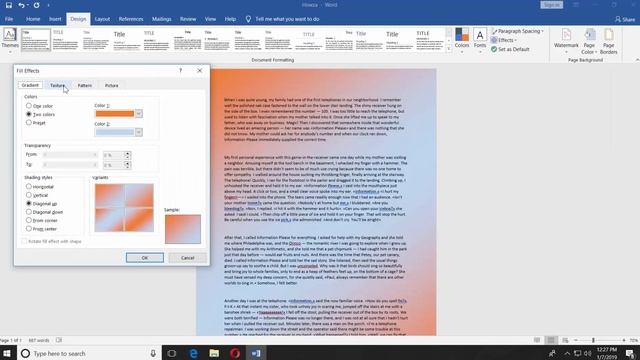This screenshot has height=360, width=640.
Task: Click the Fill Effects help question mark
Action: coord(181,71)
